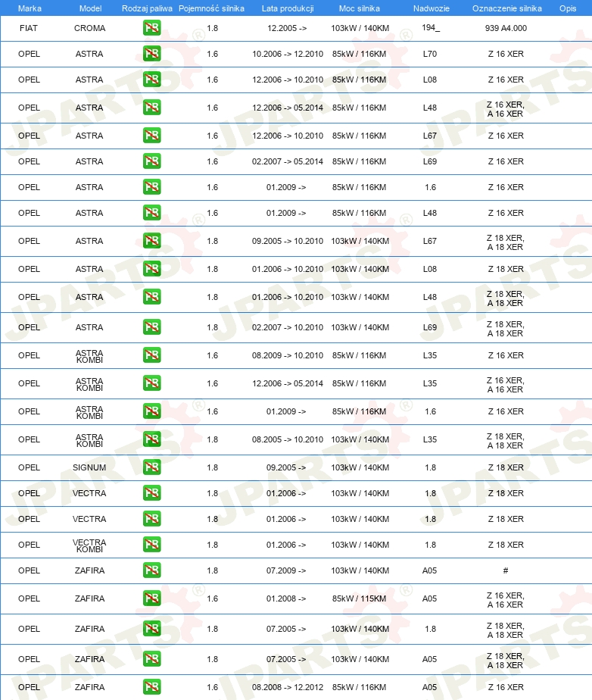
Task: Click fuel icon for ASTRA 02.2007 -> 10.2010 row
Action: pos(151,327)
